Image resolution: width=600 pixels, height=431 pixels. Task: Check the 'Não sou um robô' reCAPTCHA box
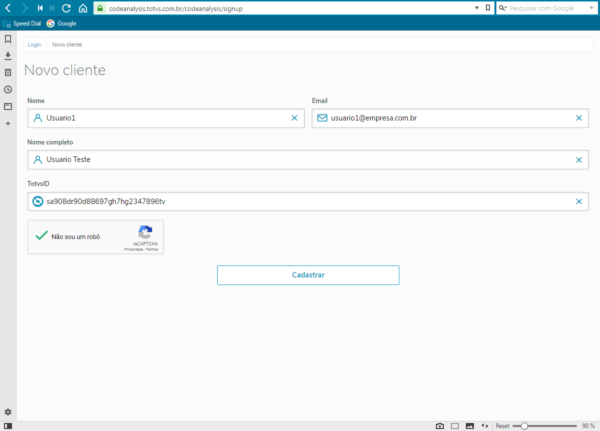pyautogui.click(x=41, y=237)
